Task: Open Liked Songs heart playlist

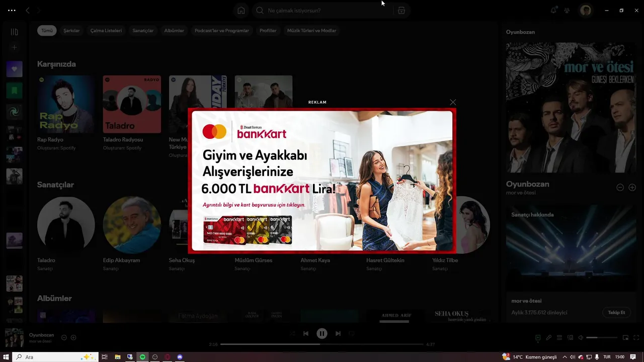Action: [14, 69]
